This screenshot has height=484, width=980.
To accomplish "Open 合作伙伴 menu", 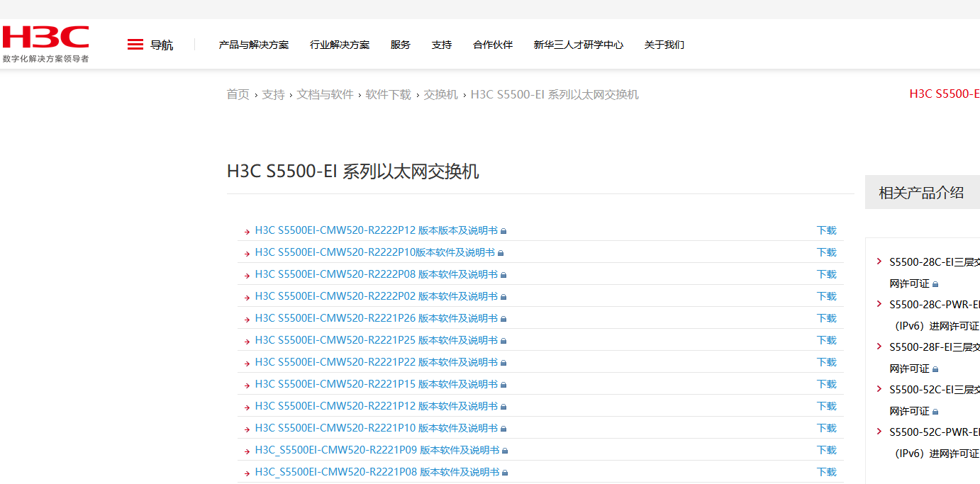I will (493, 45).
